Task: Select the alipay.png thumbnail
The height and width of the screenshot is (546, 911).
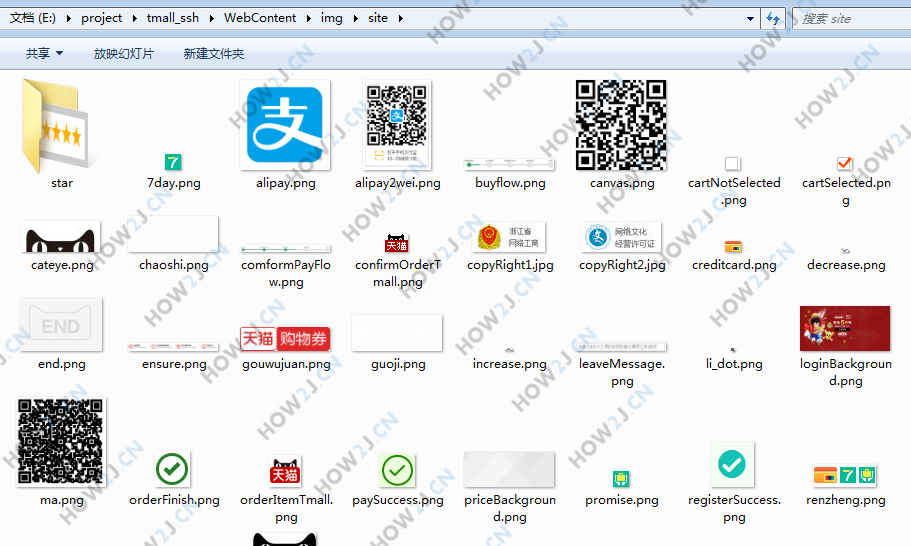Action: pyautogui.click(x=285, y=125)
